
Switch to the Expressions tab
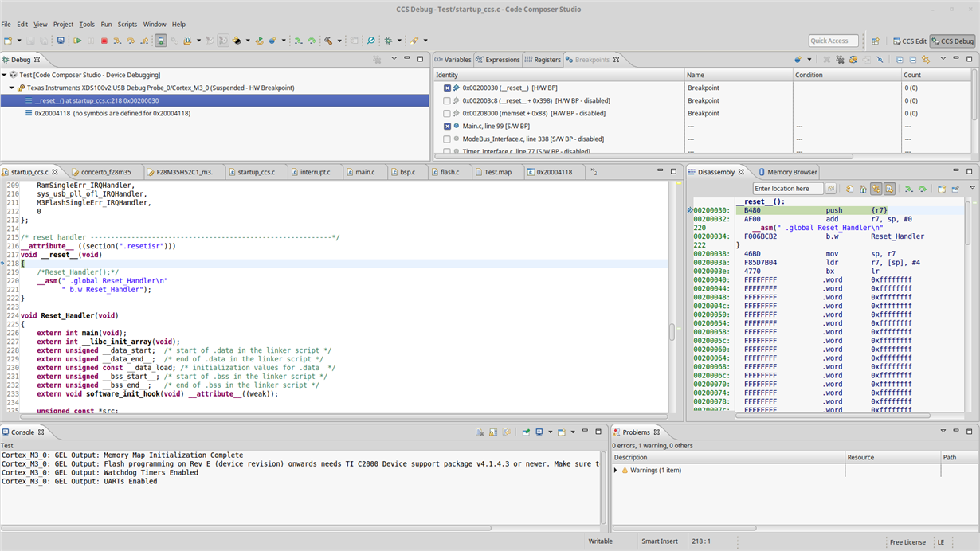tap(498, 60)
